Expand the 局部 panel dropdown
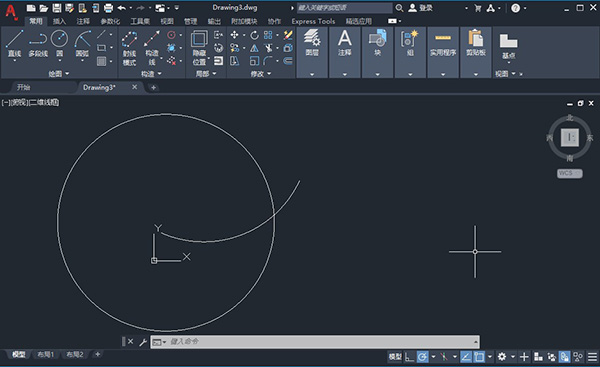600x367 pixels. tap(214, 73)
